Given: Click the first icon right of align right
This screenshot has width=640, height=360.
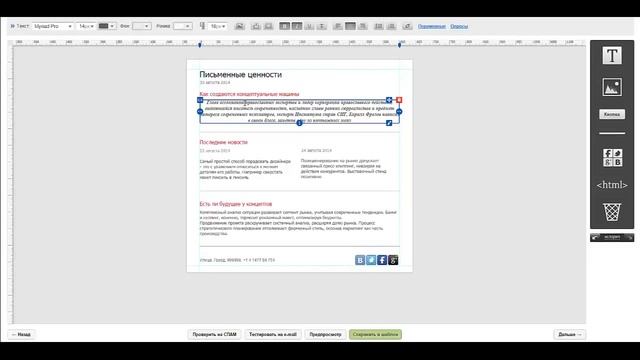Looking at the screenshot, I should [379, 26].
